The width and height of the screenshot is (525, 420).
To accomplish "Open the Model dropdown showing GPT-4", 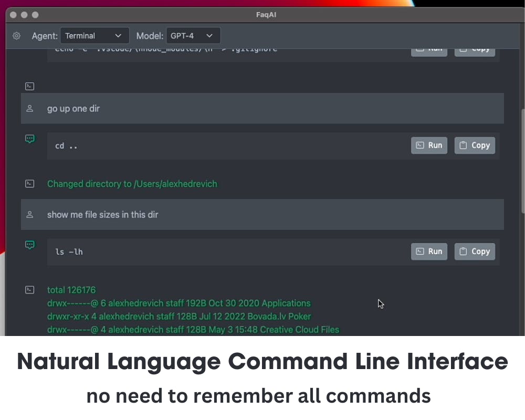I will [193, 36].
